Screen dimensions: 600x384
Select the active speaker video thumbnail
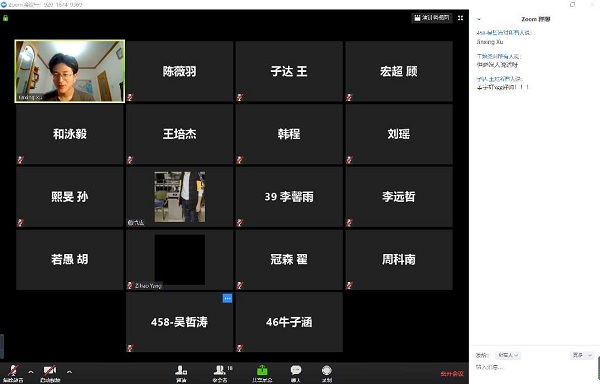click(x=70, y=71)
